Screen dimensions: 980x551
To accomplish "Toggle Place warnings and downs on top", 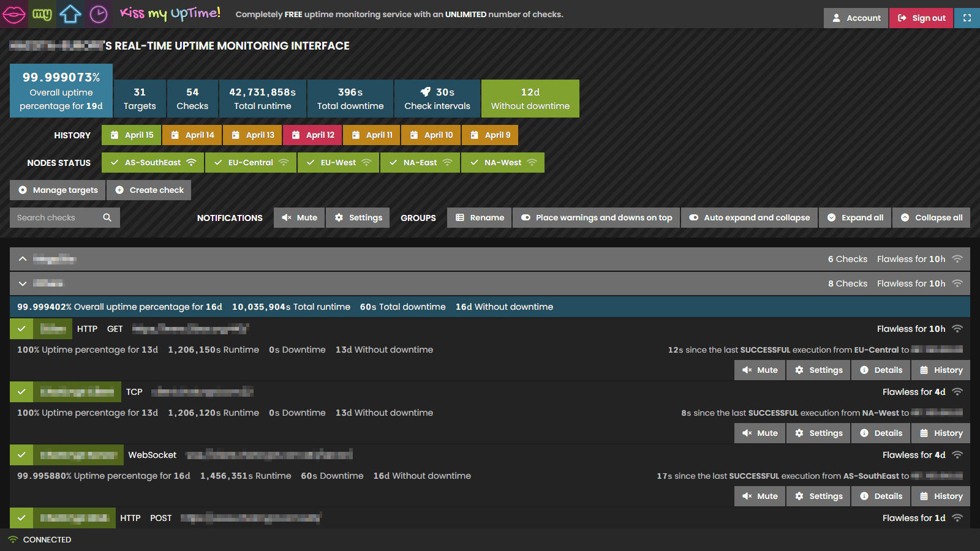I will [596, 217].
